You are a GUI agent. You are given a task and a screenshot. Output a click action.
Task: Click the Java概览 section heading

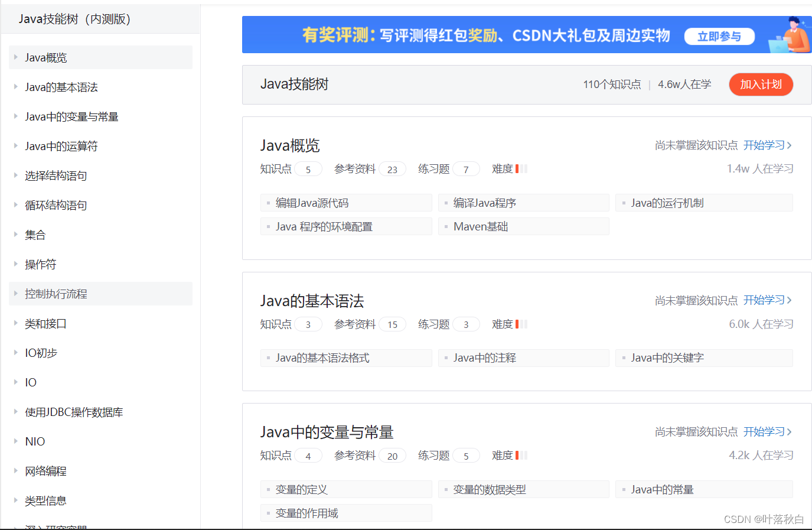[290, 145]
